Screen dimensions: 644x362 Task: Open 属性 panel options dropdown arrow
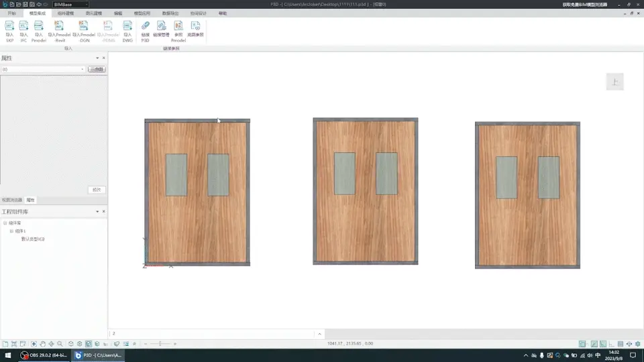[x=97, y=58]
